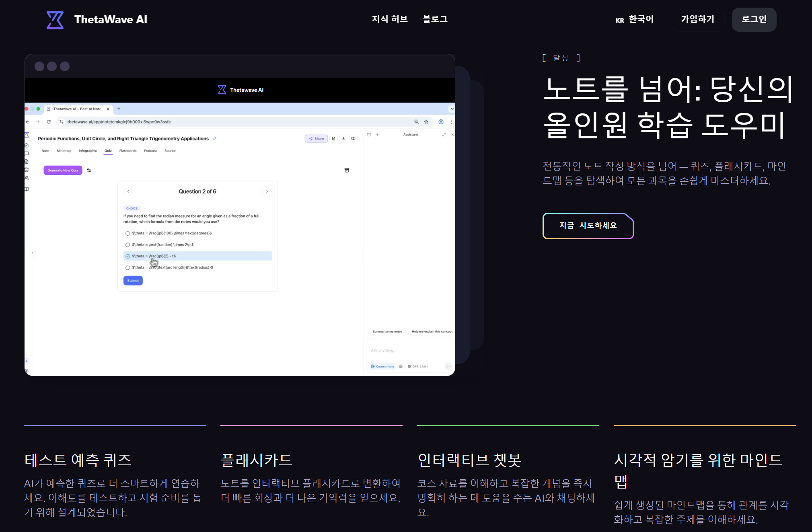812x532 pixels.
Task: Go to next question with right chevron
Action: coord(267,191)
